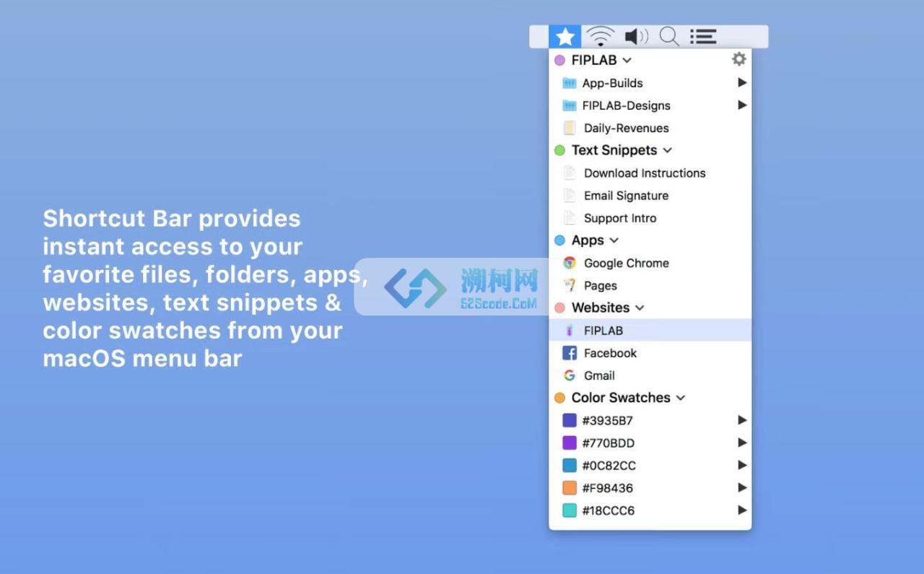Click the #3935B7 hex code text
The width and height of the screenshot is (924, 574).
[608, 420]
